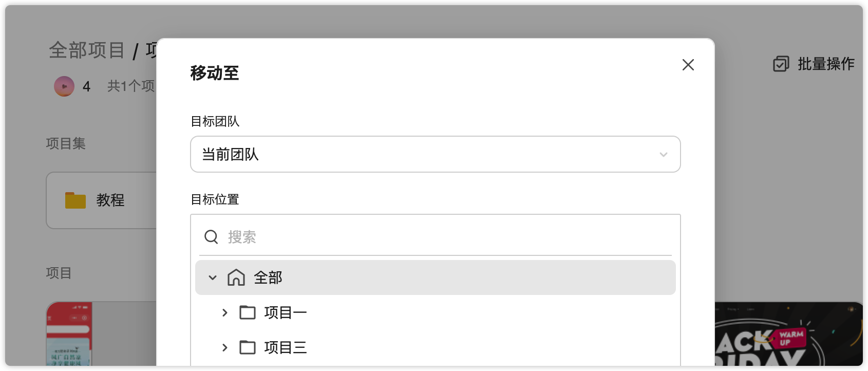This screenshot has height=371, width=868.
Task: Click the pink team avatar icon
Action: [x=64, y=86]
